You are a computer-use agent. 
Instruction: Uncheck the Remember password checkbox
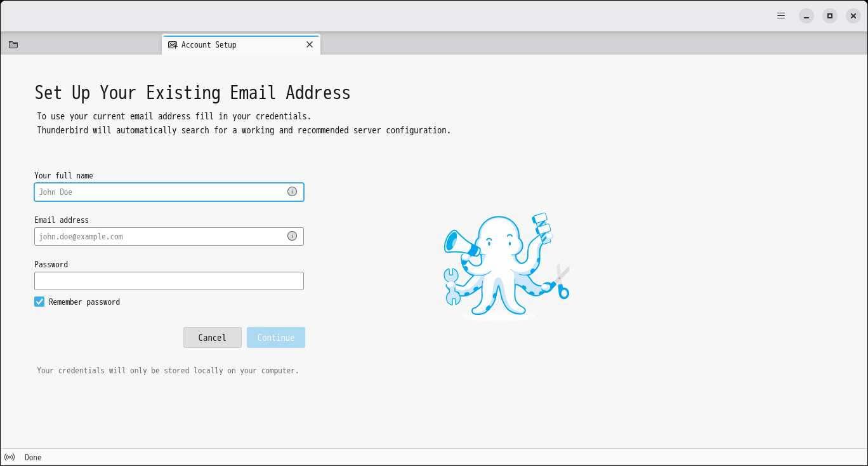click(x=39, y=302)
